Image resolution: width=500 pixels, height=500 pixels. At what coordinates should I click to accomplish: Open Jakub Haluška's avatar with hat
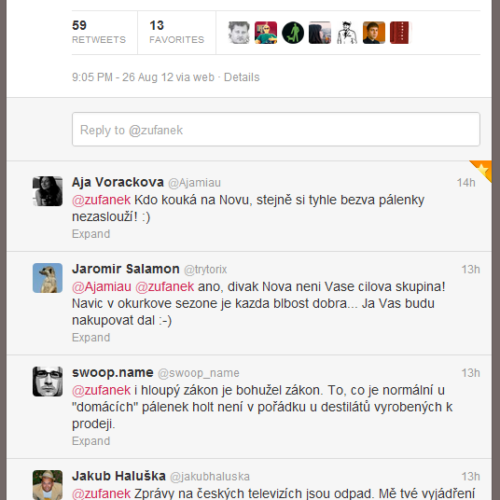47,485
